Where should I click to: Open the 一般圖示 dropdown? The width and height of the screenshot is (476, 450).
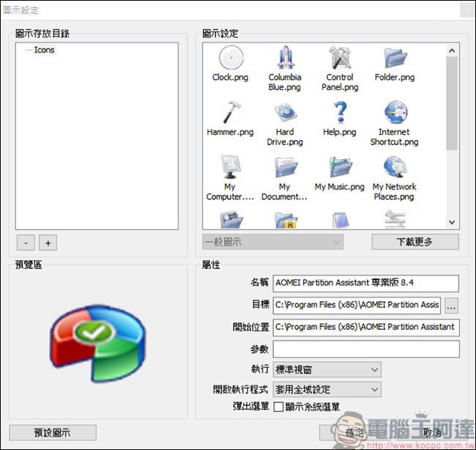click(272, 242)
